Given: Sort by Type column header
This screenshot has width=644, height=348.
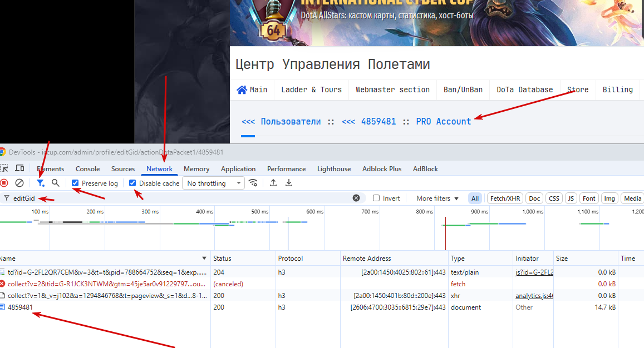Looking at the screenshot, I should point(480,258).
